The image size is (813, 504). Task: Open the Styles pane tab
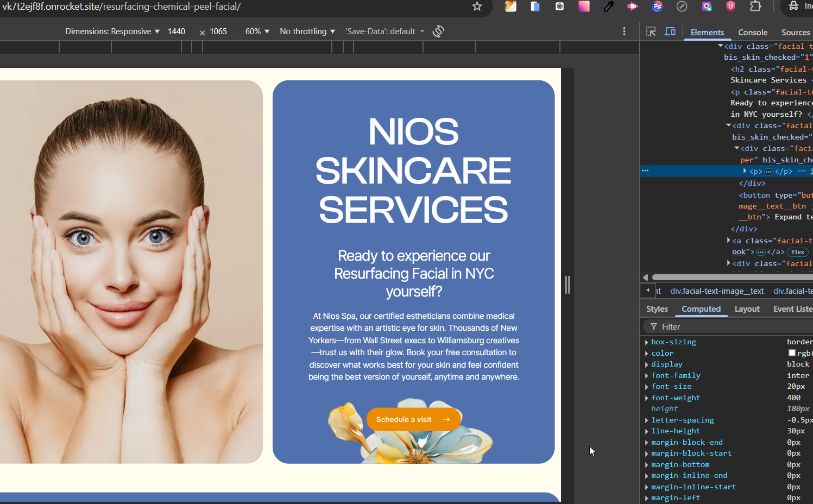pos(657,309)
